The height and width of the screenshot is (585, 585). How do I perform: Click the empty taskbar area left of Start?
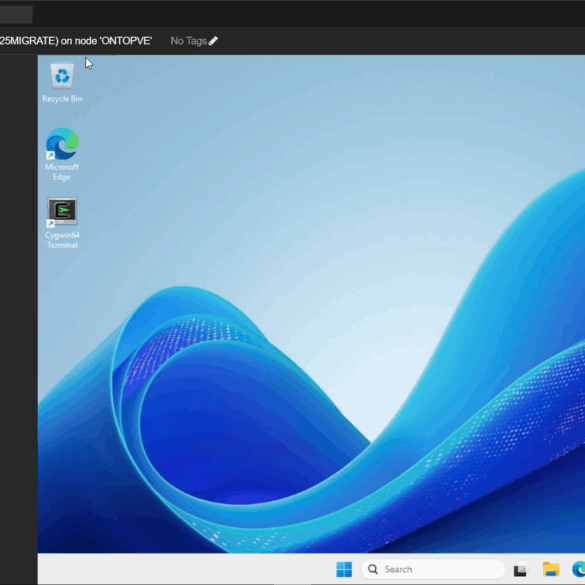pos(187,569)
